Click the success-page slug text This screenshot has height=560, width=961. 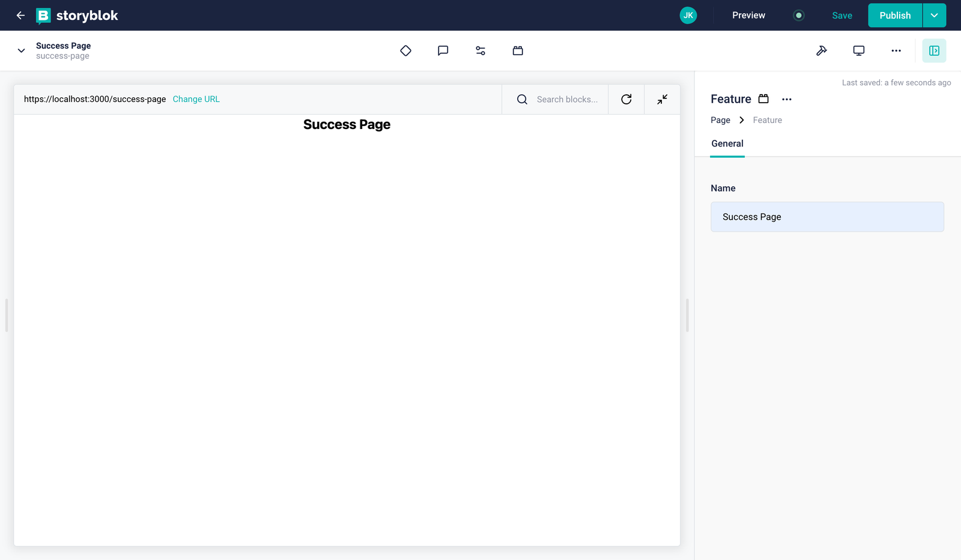62,56
